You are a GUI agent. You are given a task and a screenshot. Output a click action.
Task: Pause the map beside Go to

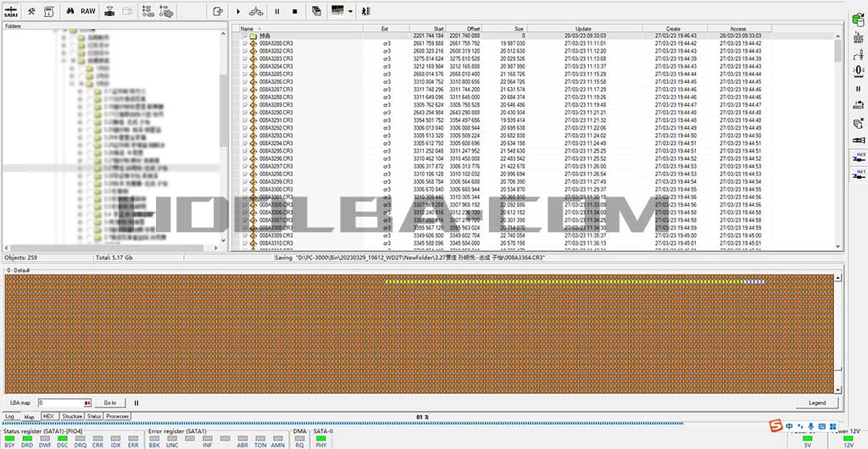136,403
